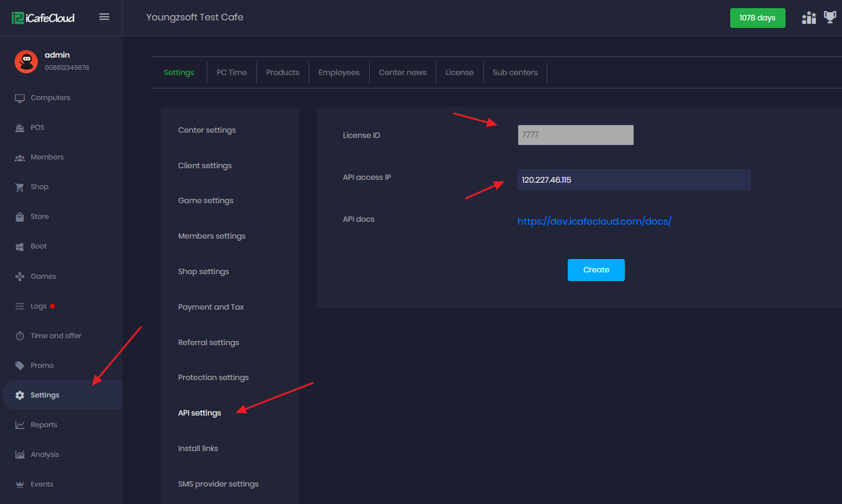Open the Sub centers tab

pyautogui.click(x=515, y=73)
